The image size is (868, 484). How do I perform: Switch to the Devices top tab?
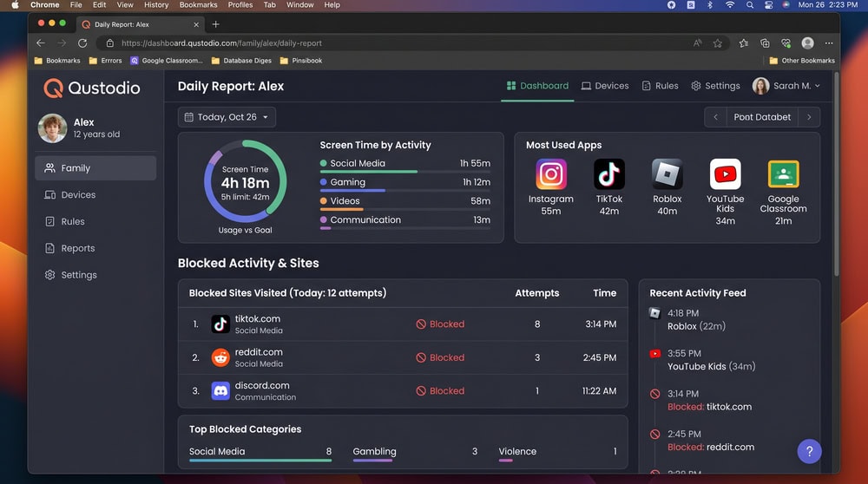tap(605, 86)
